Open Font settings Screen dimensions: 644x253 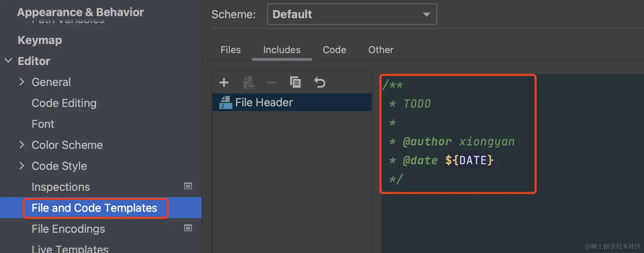(x=43, y=124)
